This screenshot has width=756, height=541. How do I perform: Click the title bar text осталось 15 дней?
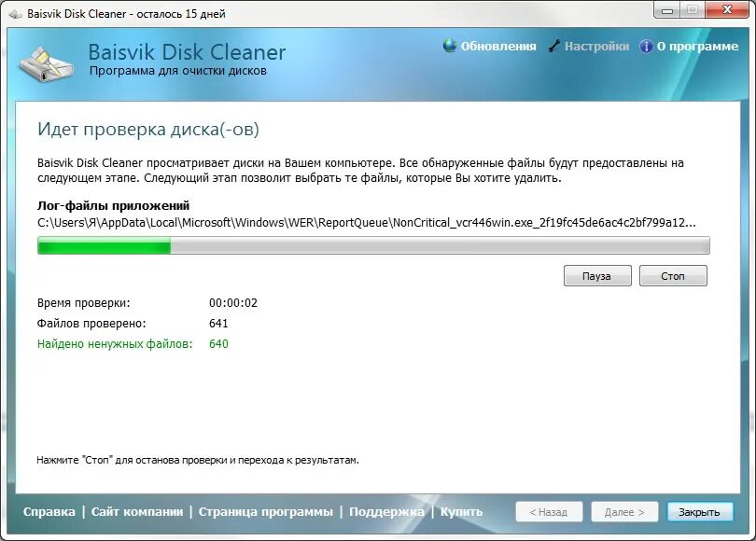(x=181, y=14)
